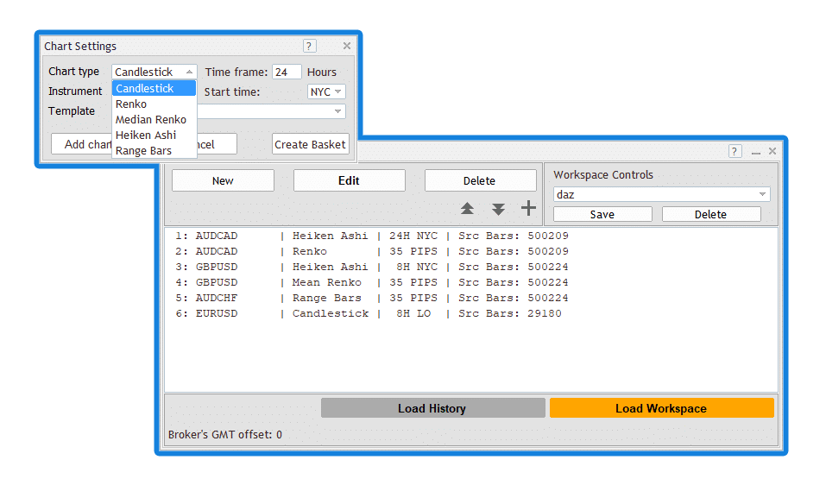Image resolution: width=826 pixels, height=504 pixels.
Task: Select Range Bars in the dropdown list
Action: coord(143,151)
